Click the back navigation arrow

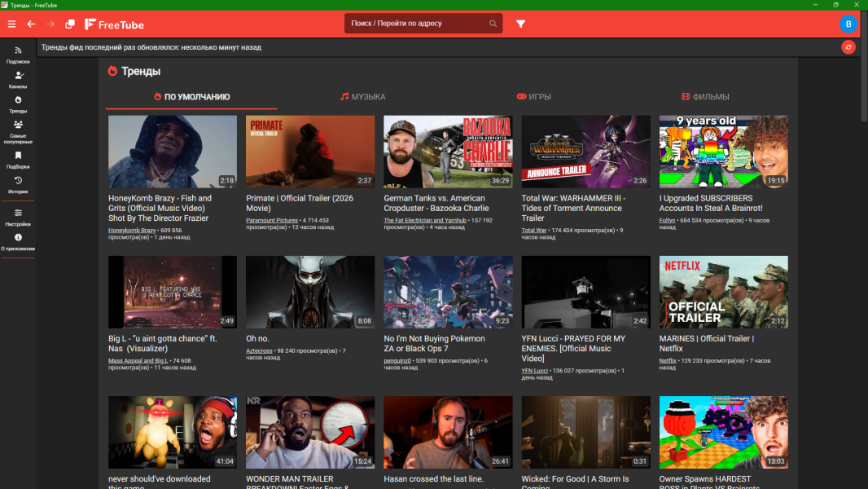pos(31,24)
